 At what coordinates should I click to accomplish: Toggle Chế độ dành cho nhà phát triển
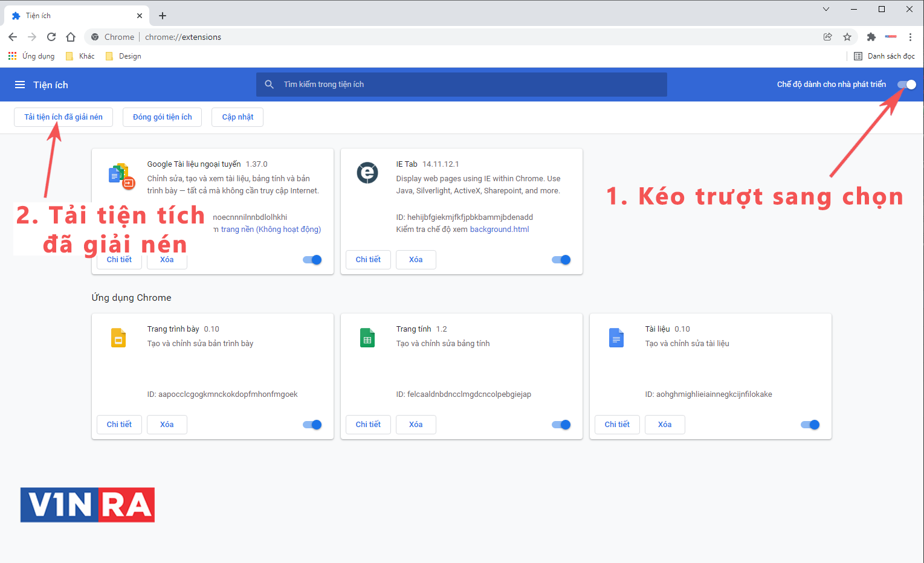tap(906, 85)
